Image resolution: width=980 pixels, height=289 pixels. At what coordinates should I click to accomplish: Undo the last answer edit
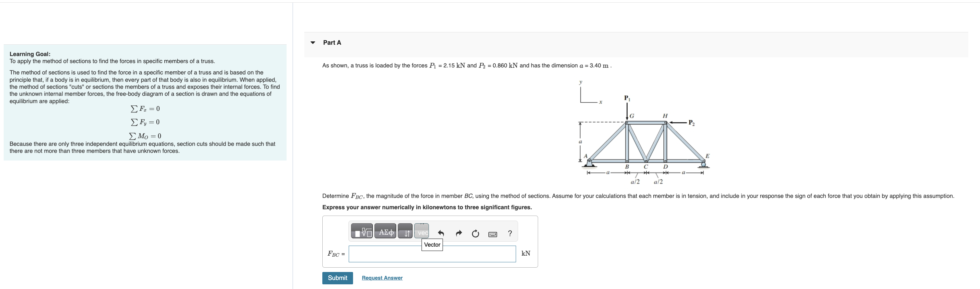[441, 233]
